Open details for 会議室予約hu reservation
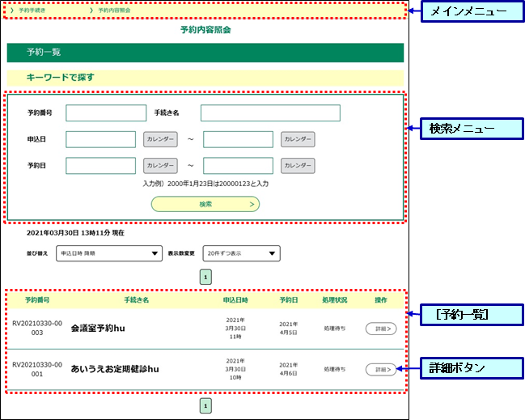This screenshot has height=420, width=525. tap(380, 329)
